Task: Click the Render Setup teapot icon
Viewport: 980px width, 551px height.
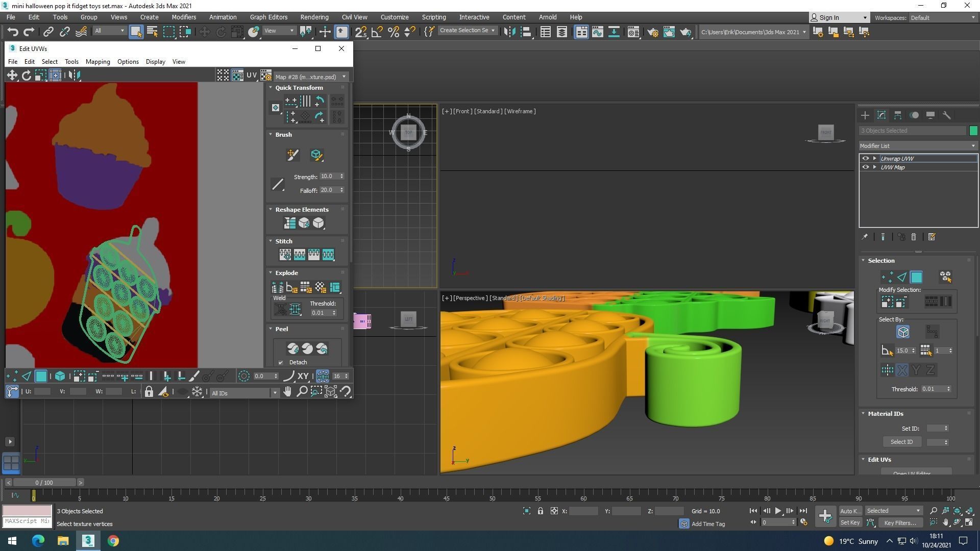Action: point(653,32)
